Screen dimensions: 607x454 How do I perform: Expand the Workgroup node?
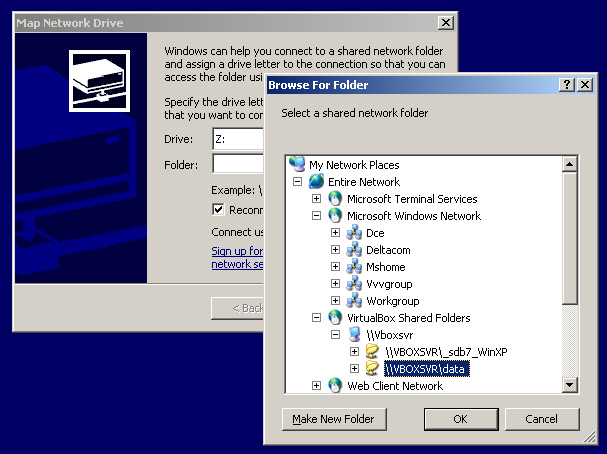[335, 301]
